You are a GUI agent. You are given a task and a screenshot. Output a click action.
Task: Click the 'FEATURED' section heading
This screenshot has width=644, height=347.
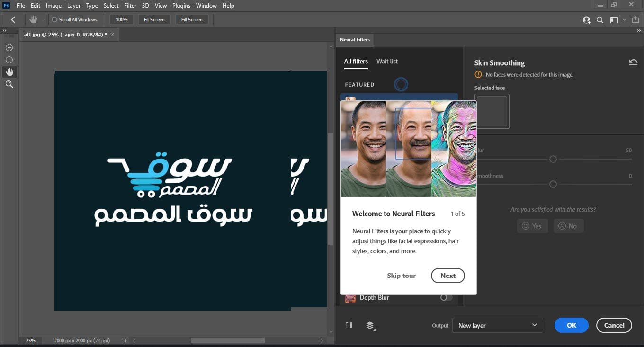[x=359, y=85]
